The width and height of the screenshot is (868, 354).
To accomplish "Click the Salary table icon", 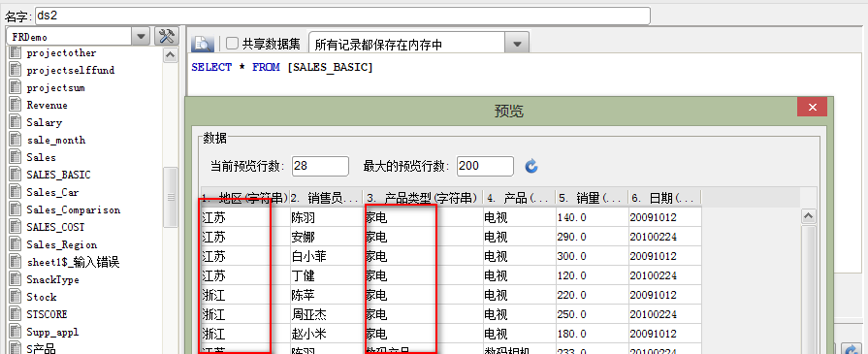I will (16, 123).
